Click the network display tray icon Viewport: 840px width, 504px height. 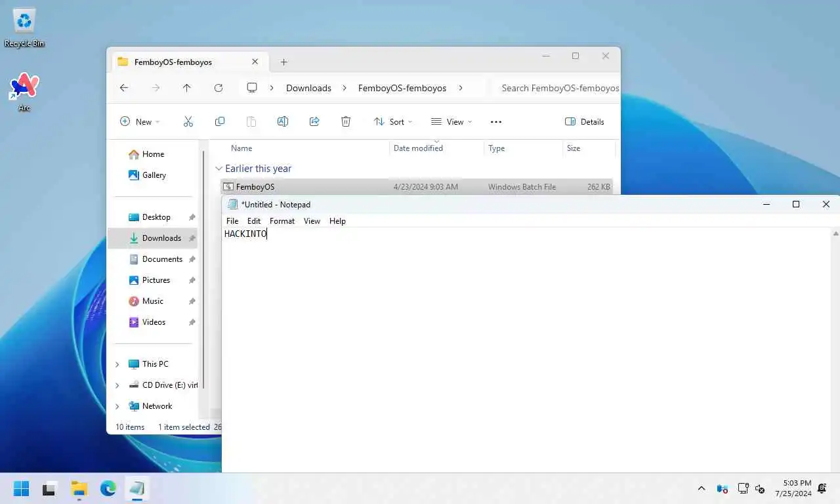click(x=743, y=488)
